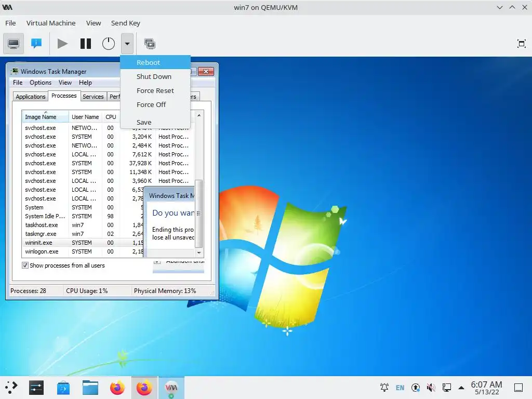Sort by User Name column header
The height and width of the screenshot is (399, 532).
[85, 117]
